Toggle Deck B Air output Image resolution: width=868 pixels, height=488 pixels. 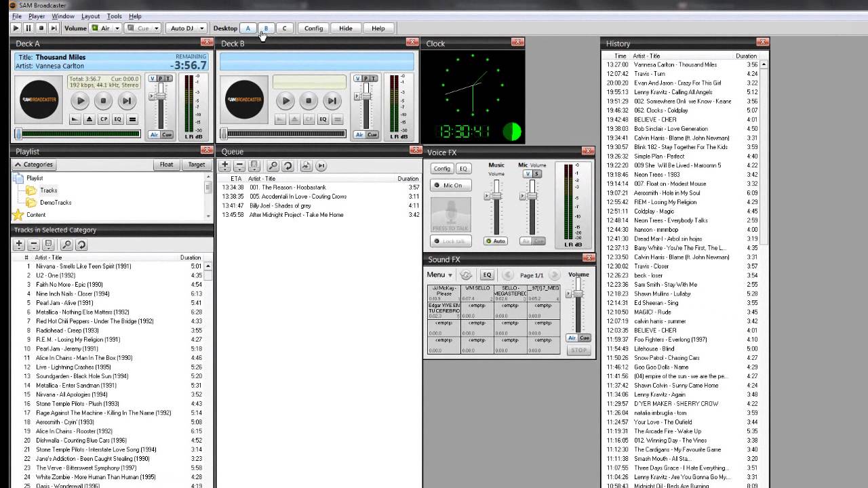click(359, 135)
